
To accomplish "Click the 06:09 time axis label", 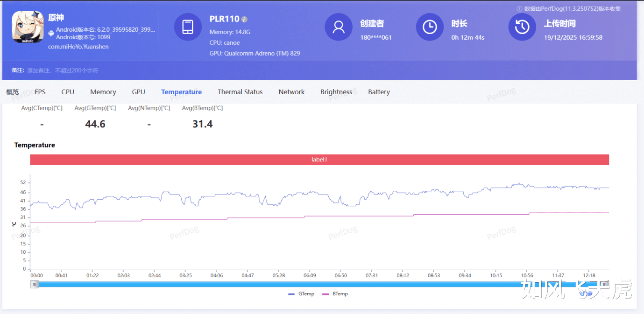I will pyautogui.click(x=310, y=275).
